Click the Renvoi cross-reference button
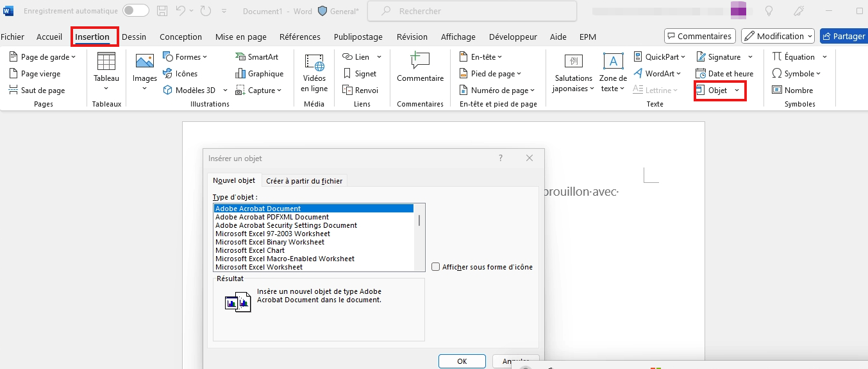Image resolution: width=868 pixels, height=369 pixels. [x=360, y=90]
